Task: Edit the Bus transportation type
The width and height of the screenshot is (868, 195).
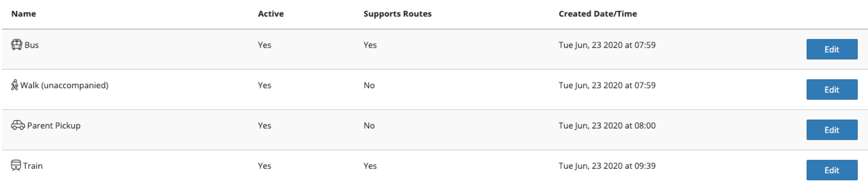Action: (x=832, y=49)
